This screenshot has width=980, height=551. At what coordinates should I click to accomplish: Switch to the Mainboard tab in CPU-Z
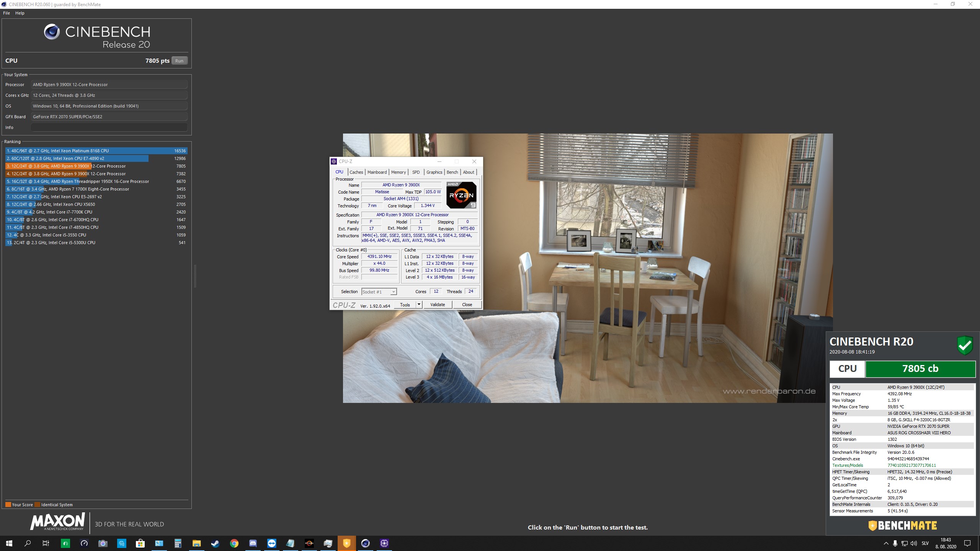[377, 172]
